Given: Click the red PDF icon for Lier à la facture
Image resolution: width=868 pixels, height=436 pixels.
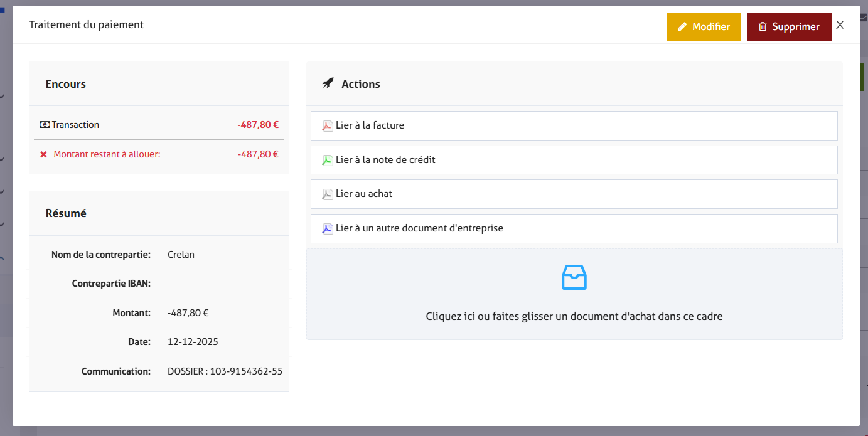Looking at the screenshot, I should click(x=327, y=125).
